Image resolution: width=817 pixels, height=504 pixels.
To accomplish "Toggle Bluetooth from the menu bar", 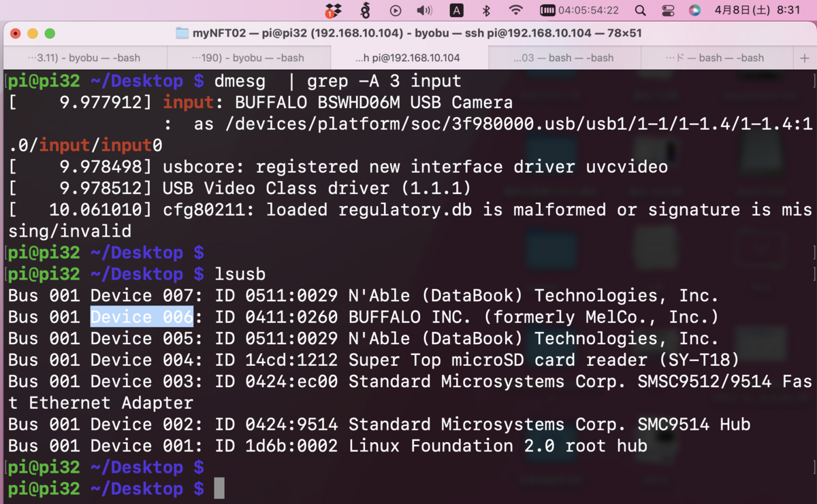I will [486, 10].
